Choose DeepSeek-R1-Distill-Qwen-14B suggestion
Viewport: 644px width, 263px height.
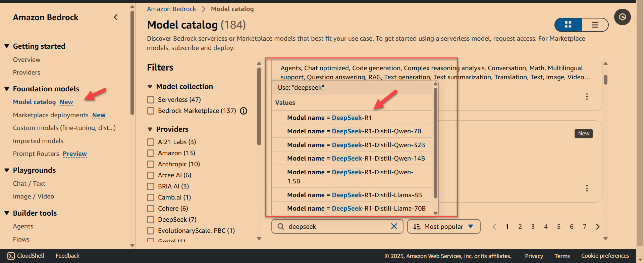(x=352, y=158)
